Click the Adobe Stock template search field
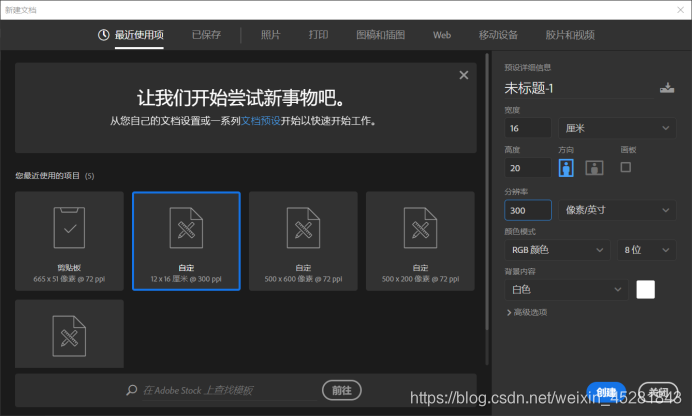The width and height of the screenshot is (692, 417). (229, 391)
